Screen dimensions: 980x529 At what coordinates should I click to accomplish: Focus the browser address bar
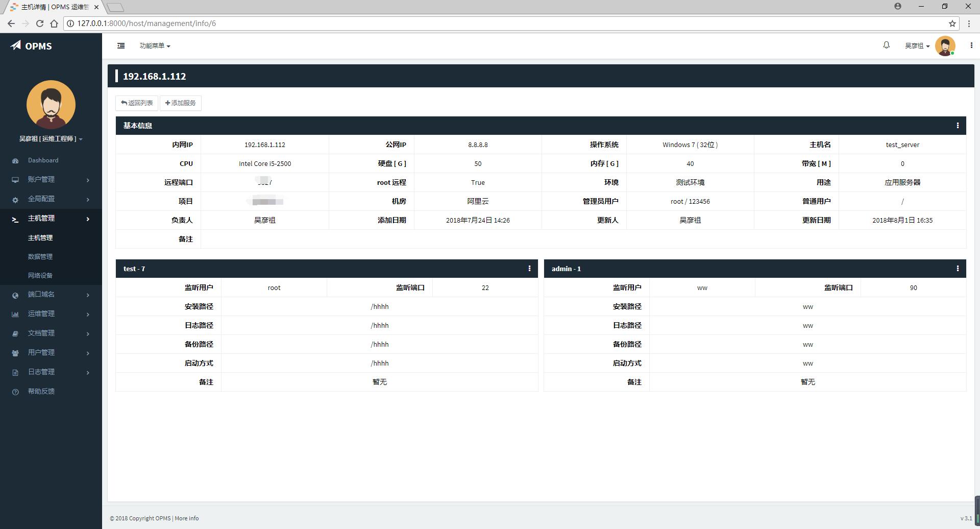(510, 23)
